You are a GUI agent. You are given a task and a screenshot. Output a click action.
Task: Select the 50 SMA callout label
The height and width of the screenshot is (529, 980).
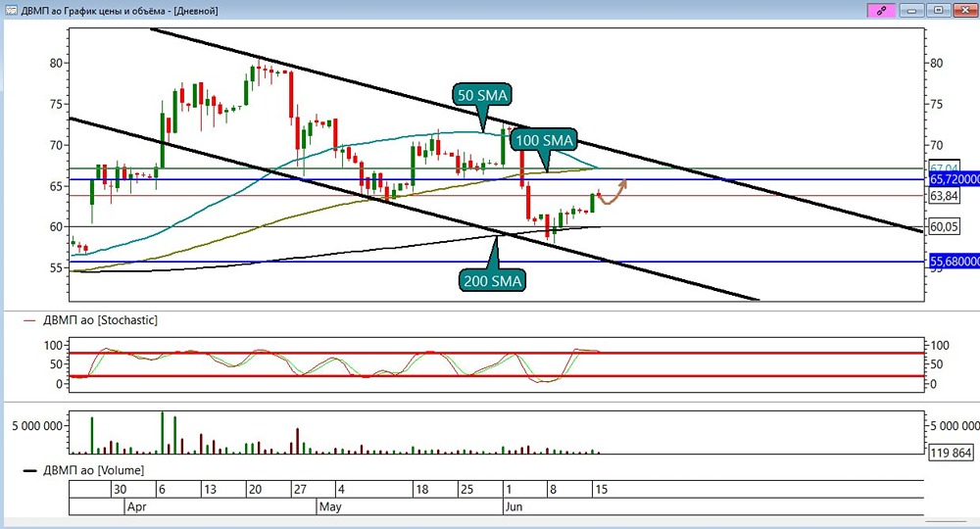[482, 96]
